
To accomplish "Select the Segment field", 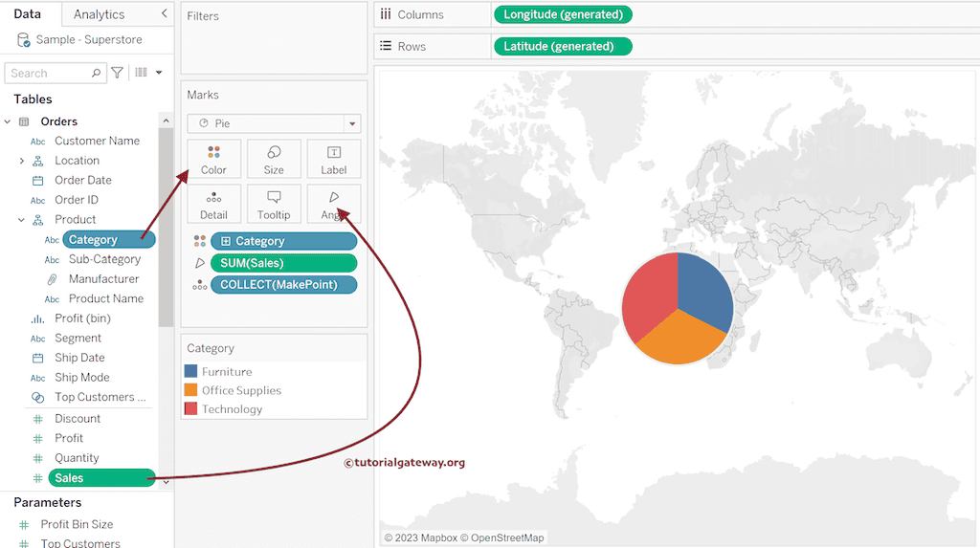I will (78, 338).
